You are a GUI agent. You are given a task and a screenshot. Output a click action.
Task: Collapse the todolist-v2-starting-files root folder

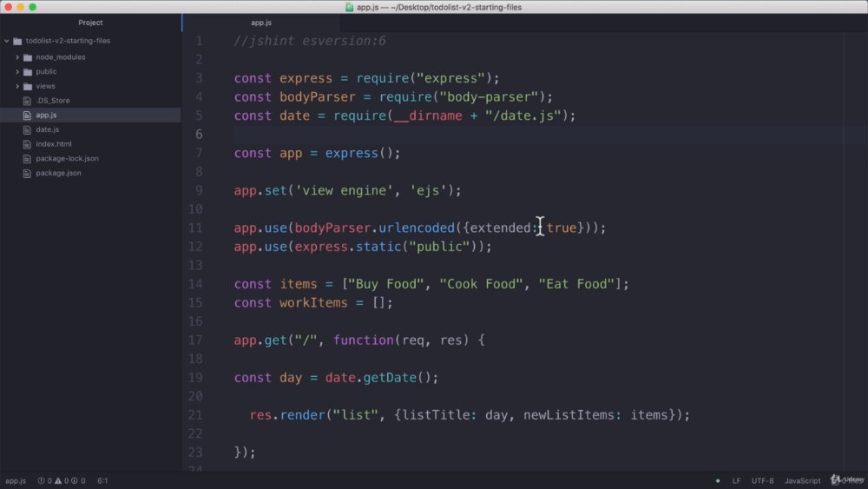(x=7, y=41)
